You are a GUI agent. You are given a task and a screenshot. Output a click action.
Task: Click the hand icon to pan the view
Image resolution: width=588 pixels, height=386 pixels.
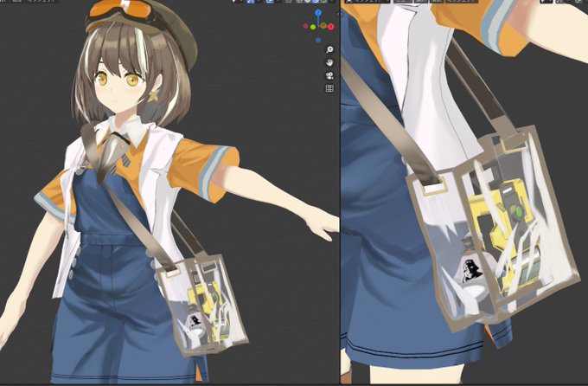pos(329,62)
